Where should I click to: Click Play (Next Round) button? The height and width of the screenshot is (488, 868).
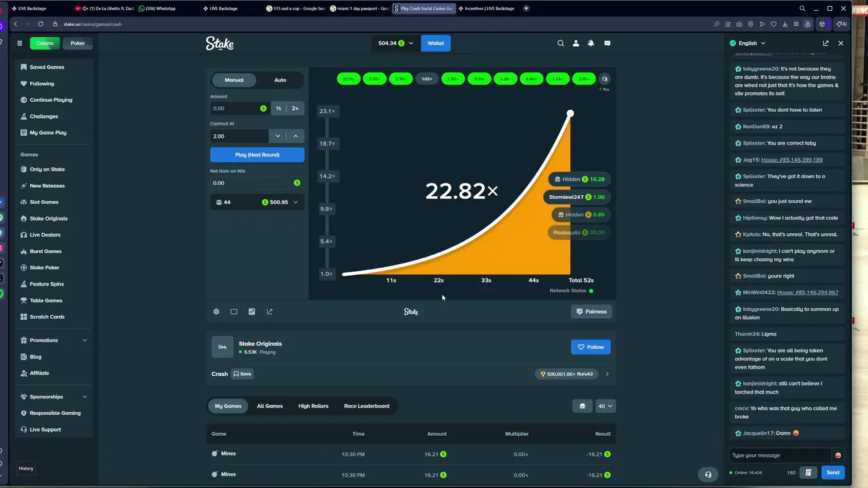[x=257, y=155]
